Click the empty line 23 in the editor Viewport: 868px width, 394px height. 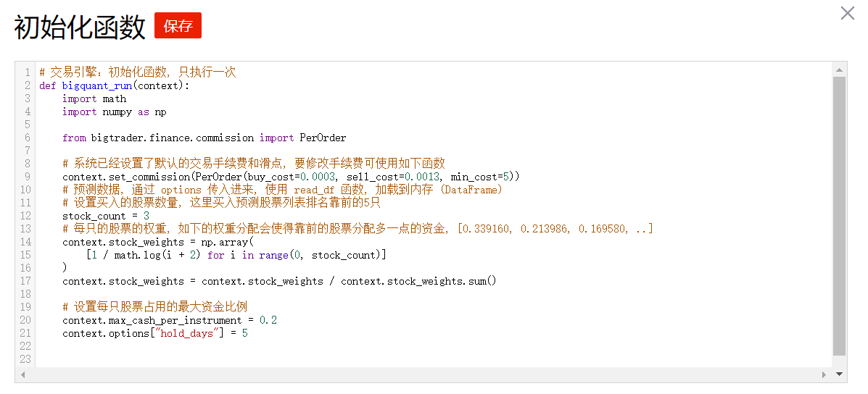point(290,359)
